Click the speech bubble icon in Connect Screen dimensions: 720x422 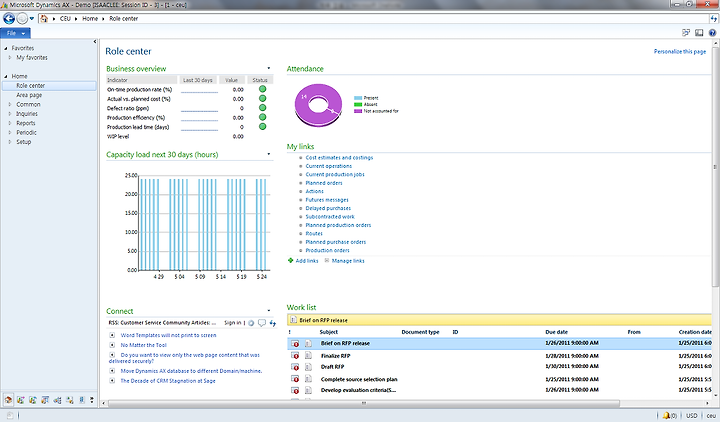(262, 323)
